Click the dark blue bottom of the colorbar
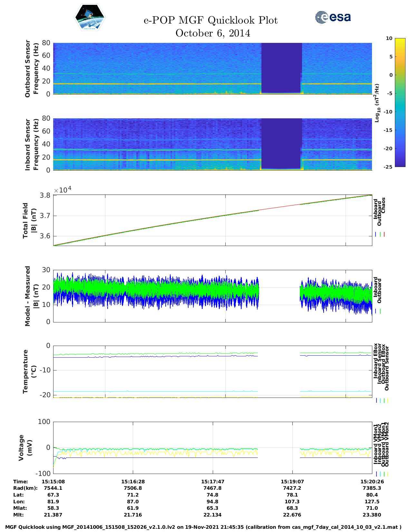Screen dimensions: 411x532 click(x=390, y=164)
